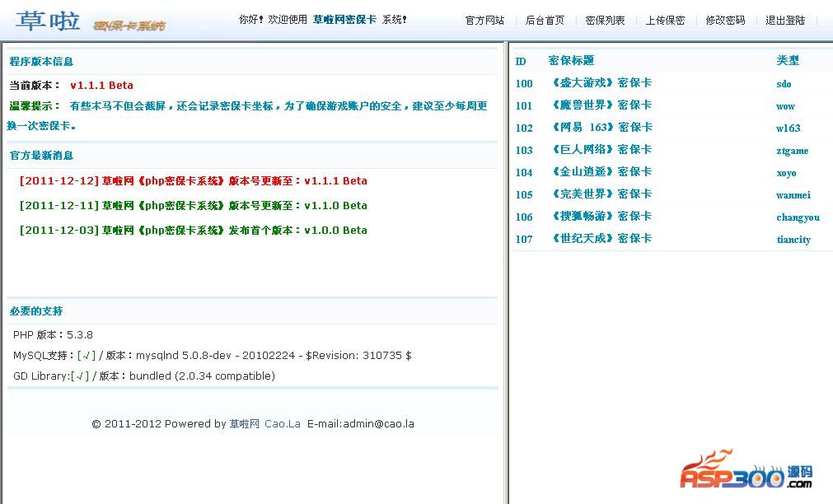The width and height of the screenshot is (833, 504).
Task: Click the current version v1.1.1 Beta text
Action: 101,86
